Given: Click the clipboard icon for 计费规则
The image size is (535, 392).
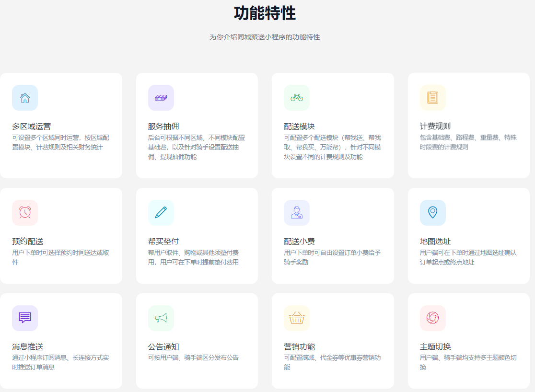Looking at the screenshot, I should [432, 98].
